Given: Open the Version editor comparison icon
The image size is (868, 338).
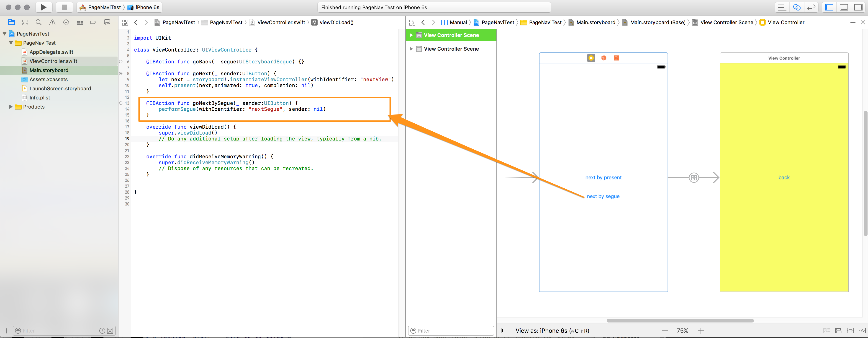Looking at the screenshot, I should click(x=812, y=7).
